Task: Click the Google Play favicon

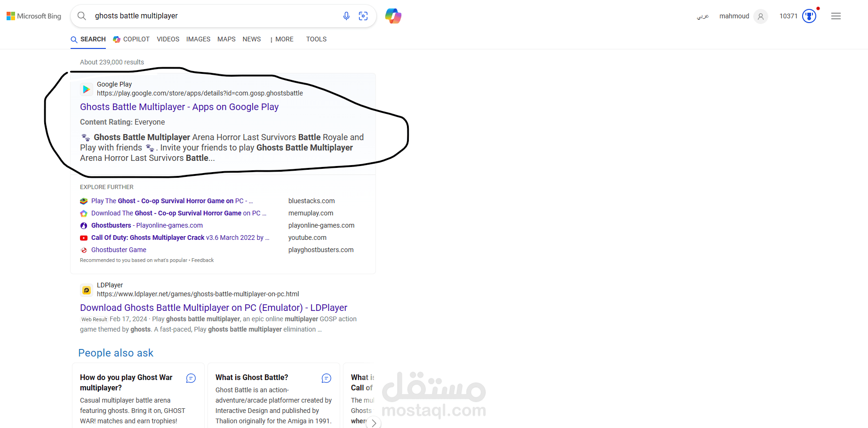Action: click(x=86, y=89)
